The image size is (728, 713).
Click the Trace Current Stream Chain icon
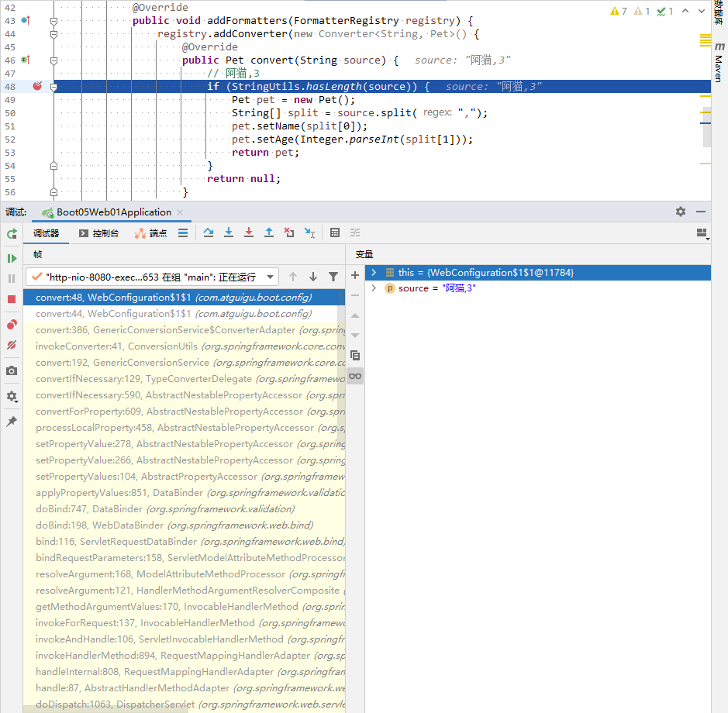click(355, 232)
